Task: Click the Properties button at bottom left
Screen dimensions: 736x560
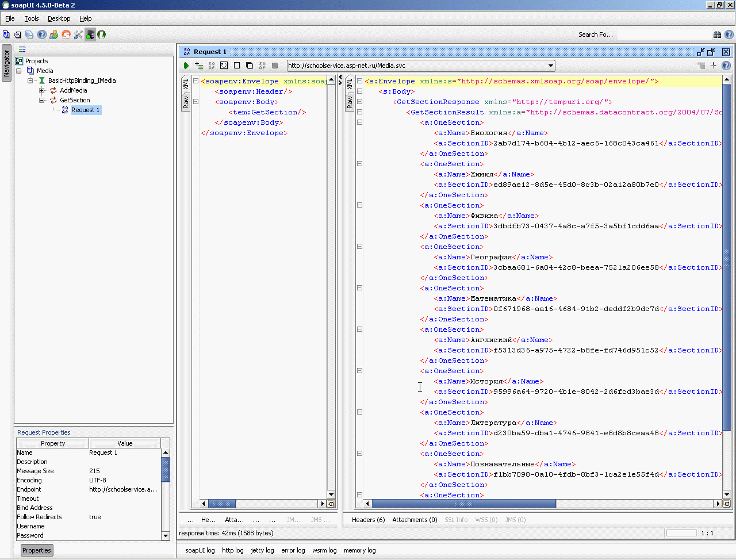Action: [37, 550]
